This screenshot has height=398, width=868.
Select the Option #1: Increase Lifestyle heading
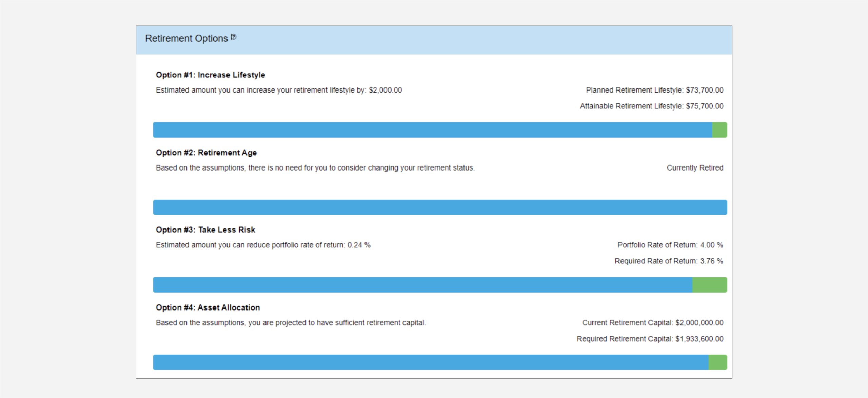210,75
